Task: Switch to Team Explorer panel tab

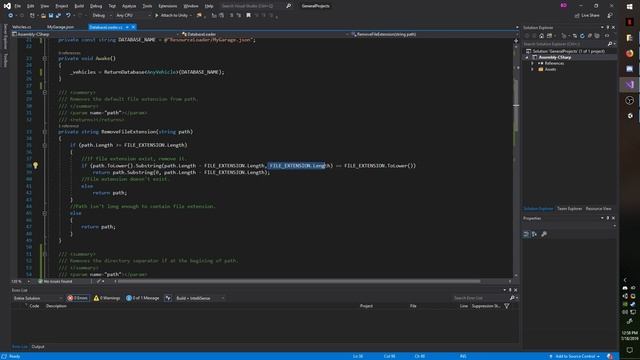Action: pos(569,209)
